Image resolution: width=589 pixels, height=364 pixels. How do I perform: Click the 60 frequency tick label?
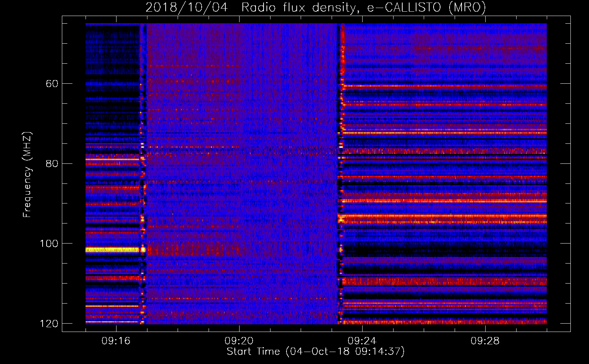pos(52,84)
